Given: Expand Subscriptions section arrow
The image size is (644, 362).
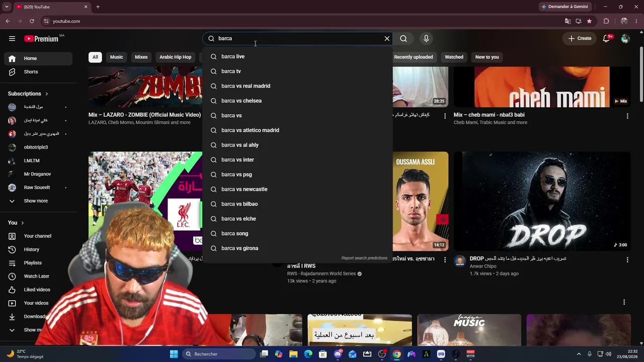Looking at the screenshot, I should [x=47, y=94].
